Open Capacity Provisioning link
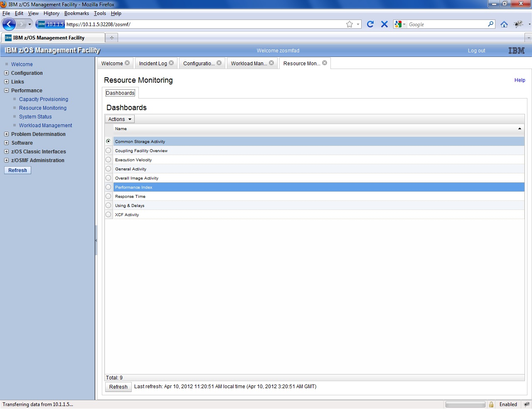This screenshot has width=532, height=409. point(44,99)
